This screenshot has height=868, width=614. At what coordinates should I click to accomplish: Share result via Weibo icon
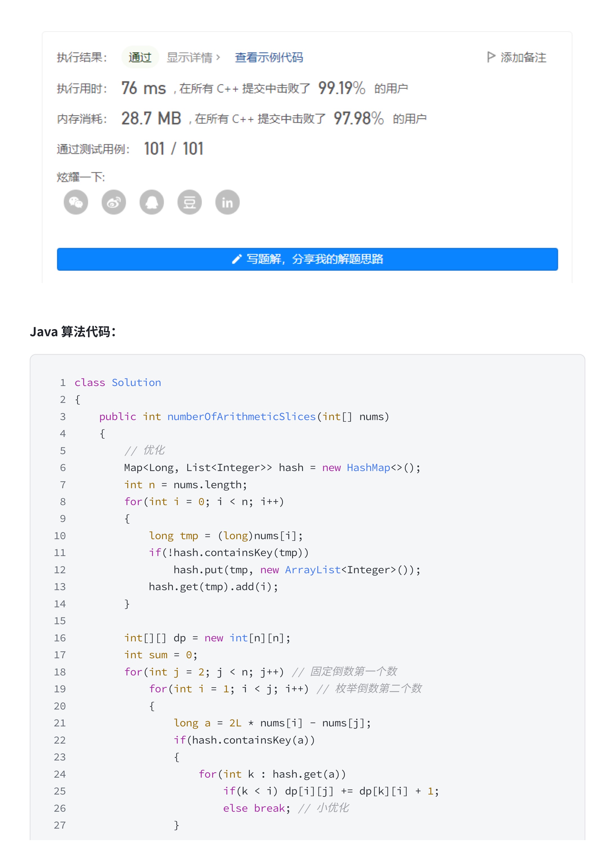click(113, 202)
